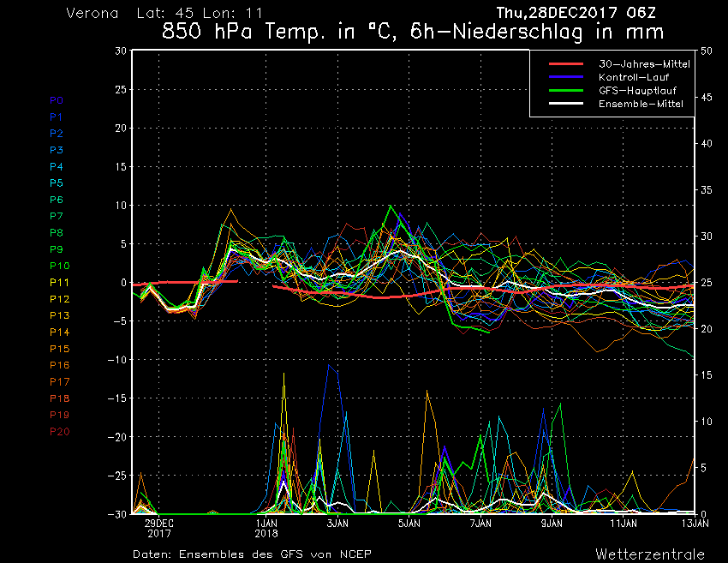This screenshot has height=563, width=728.
Task: Click ensemble member label 'P18'
Action: pyautogui.click(x=60, y=398)
